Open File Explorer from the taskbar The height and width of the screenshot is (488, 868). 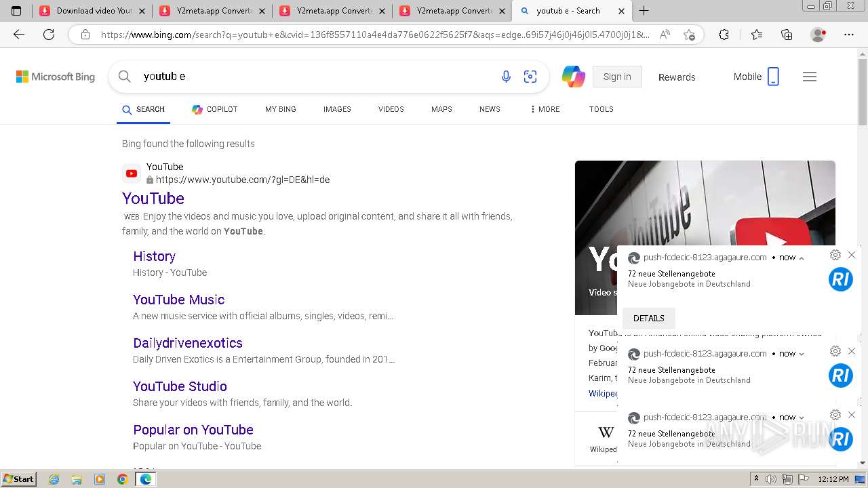77,479
